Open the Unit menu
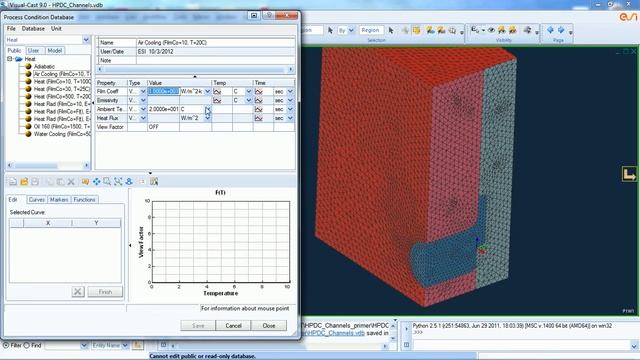Screen dimensions: 640x360 (x=56, y=29)
